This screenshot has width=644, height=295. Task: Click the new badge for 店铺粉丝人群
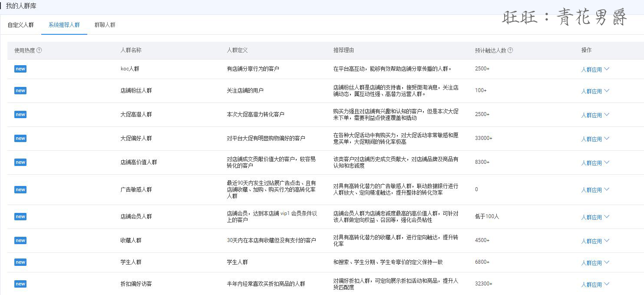[20, 91]
